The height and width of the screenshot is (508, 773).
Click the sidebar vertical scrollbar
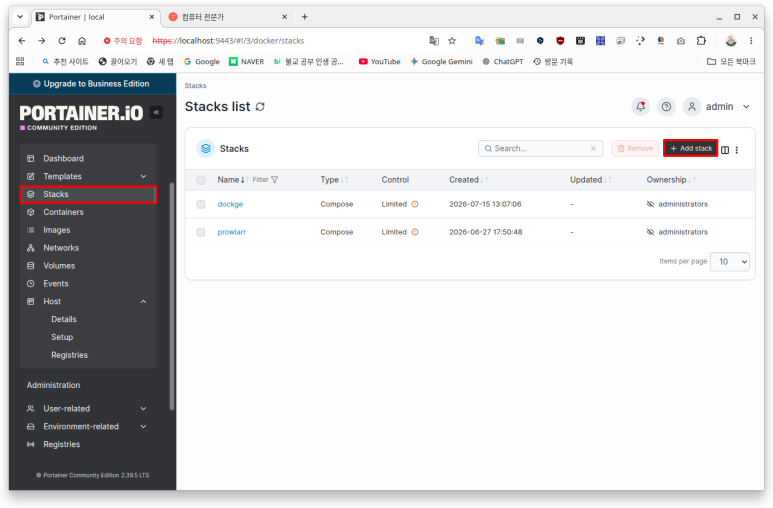172,296
